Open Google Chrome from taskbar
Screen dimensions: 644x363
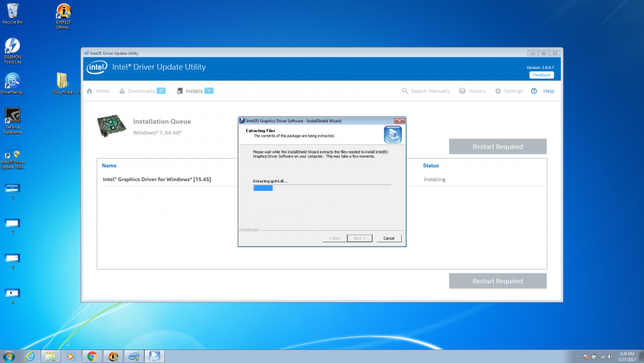92,356
